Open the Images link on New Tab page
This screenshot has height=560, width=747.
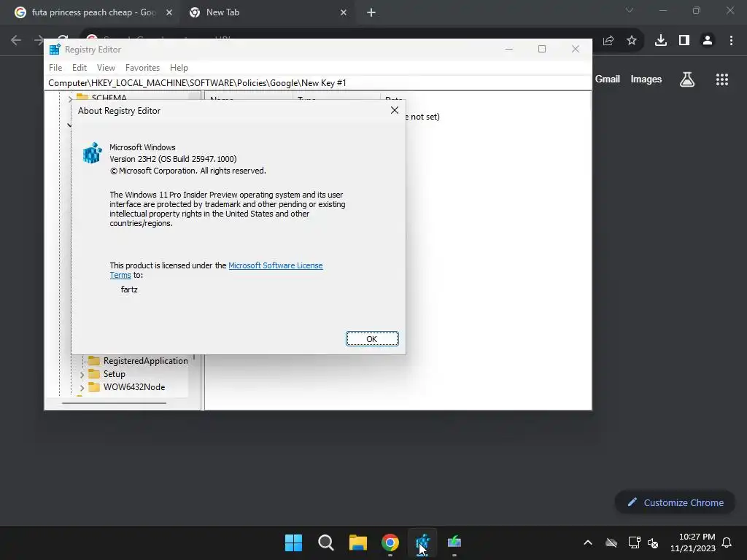point(646,79)
